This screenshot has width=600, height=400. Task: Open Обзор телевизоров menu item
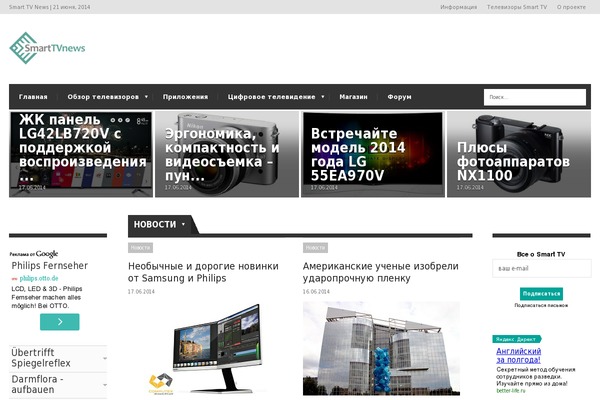pos(103,97)
